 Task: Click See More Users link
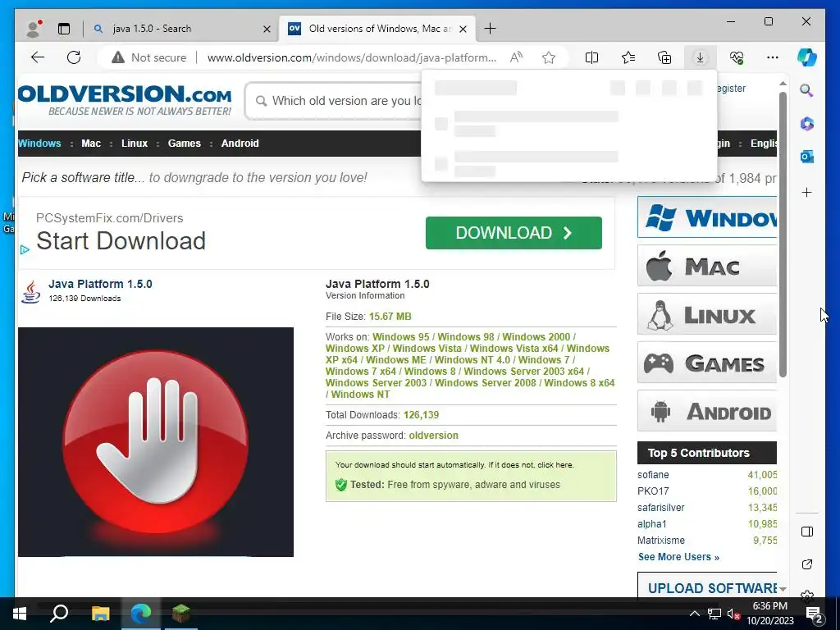tap(678, 557)
